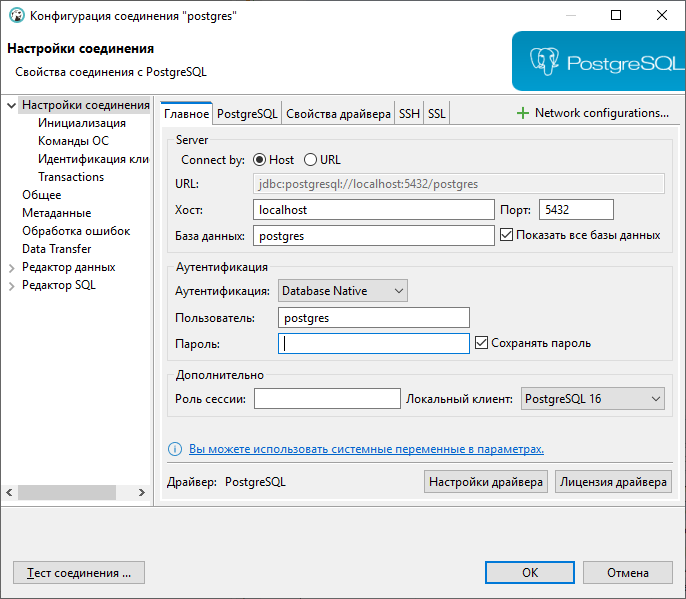Expand the Редактор данных tree node
The image size is (686, 599).
[x=12, y=268]
